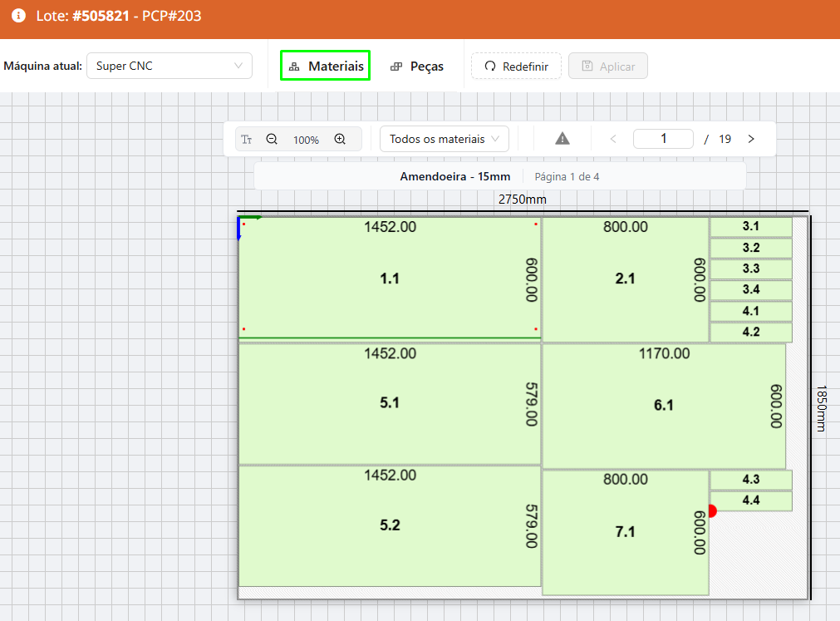Screen dimensions: 840x621
Task: Select small piece 4.3
Action: [751, 480]
